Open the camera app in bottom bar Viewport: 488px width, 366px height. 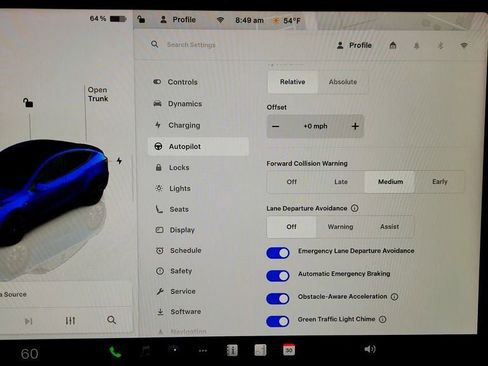pyautogui.click(x=174, y=350)
